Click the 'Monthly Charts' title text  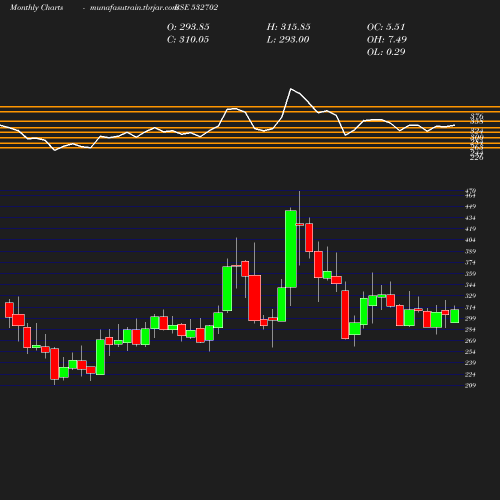36,7
